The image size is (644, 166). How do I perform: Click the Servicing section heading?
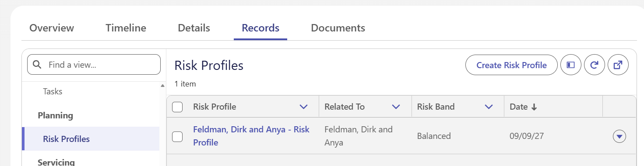[56, 162]
